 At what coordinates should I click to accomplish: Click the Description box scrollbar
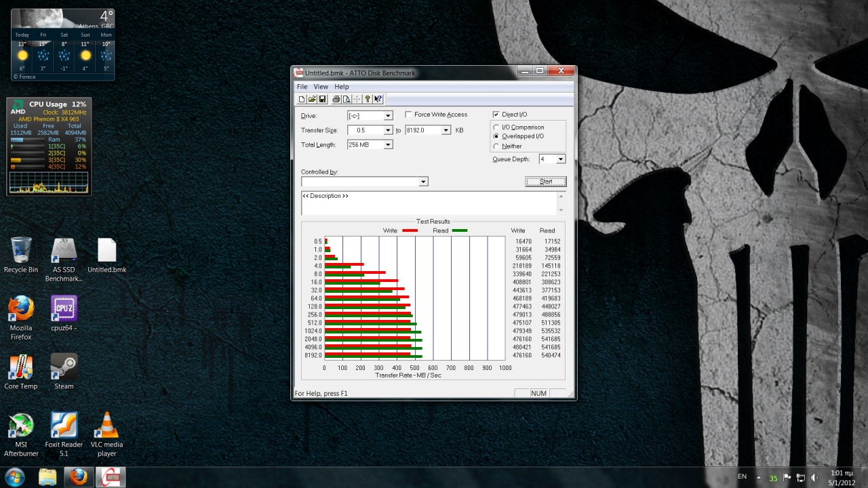click(x=561, y=203)
